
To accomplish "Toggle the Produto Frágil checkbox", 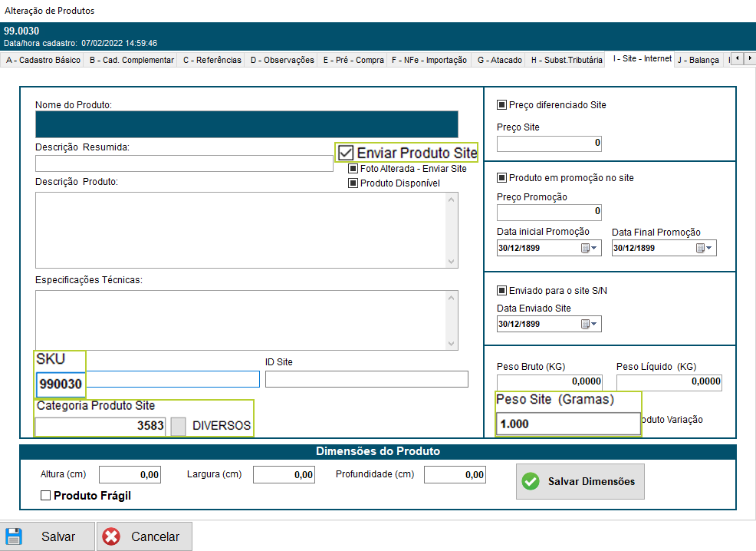I will 46,496.
